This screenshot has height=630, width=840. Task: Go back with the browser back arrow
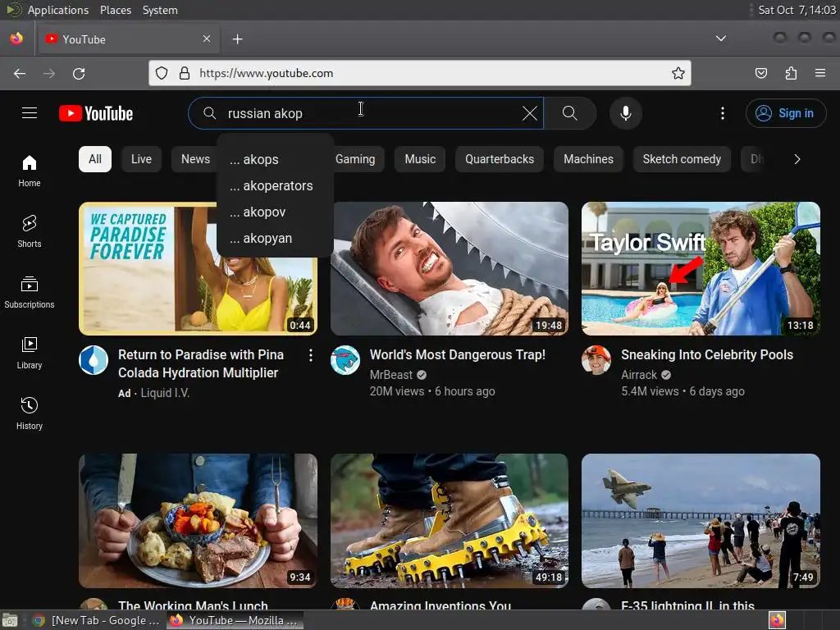pyautogui.click(x=20, y=73)
